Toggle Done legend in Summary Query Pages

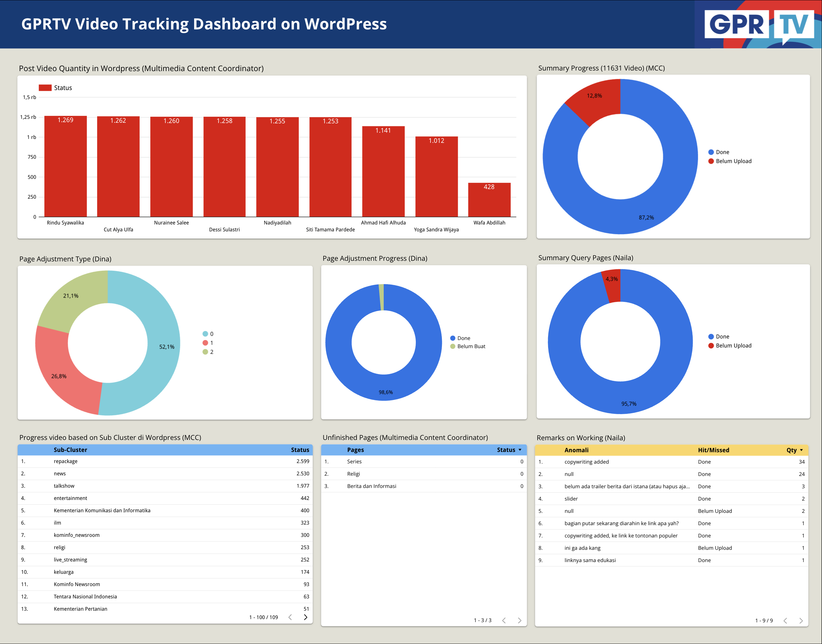coord(719,337)
